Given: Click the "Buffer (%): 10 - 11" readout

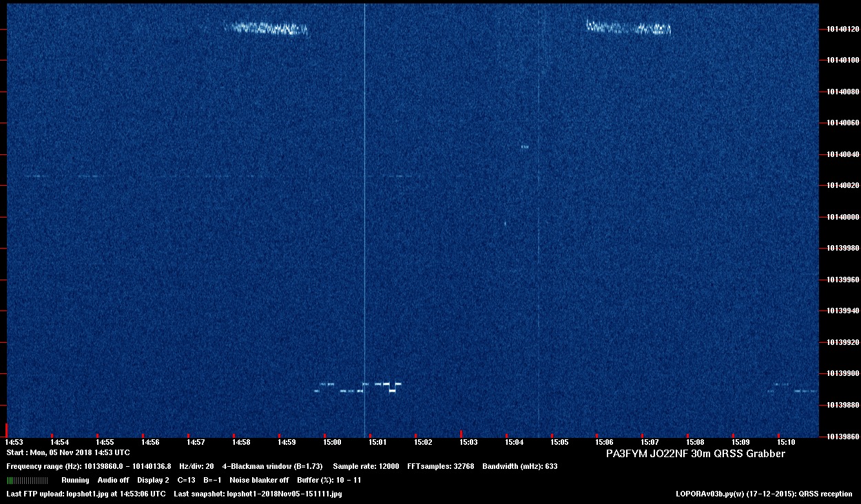Looking at the screenshot, I should pyautogui.click(x=329, y=480).
